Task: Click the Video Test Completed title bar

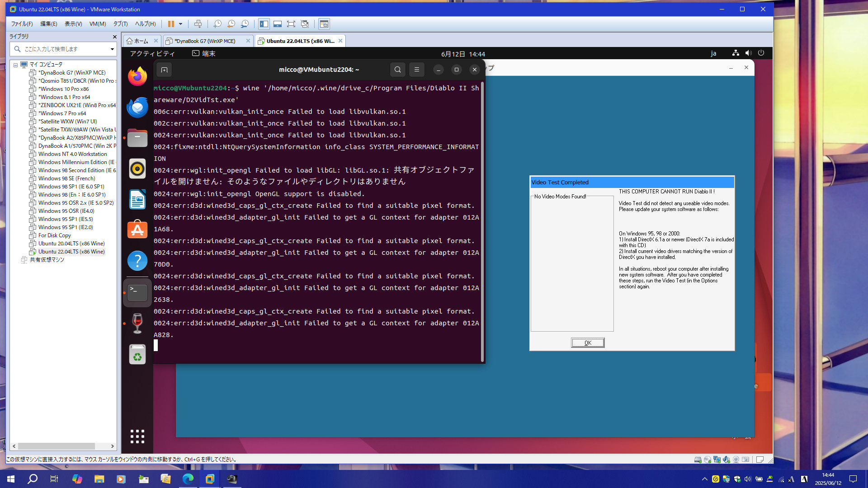Action: (632, 183)
